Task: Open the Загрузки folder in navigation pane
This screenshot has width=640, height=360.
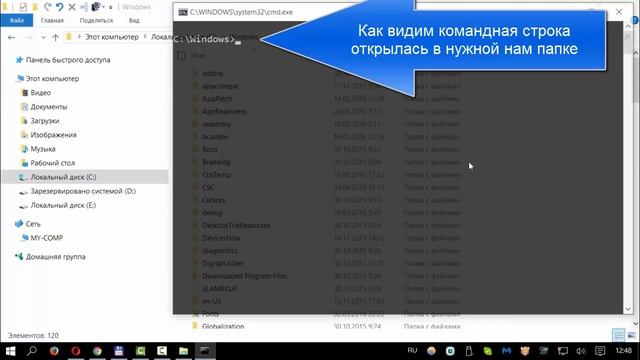Action: coord(44,121)
